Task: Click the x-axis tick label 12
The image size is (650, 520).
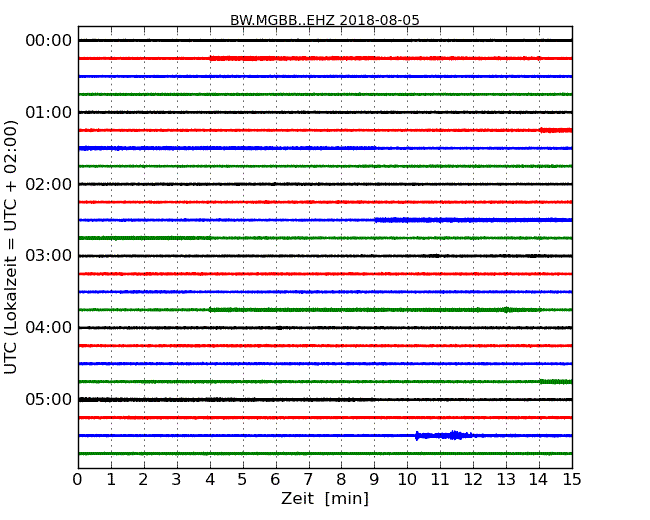Action: 473,480
